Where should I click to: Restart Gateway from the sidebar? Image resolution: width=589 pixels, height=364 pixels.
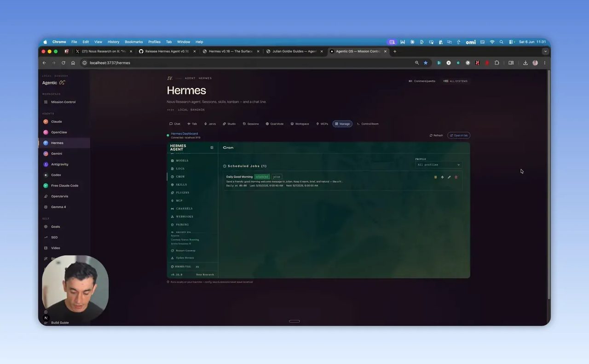[x=183, y=250]
